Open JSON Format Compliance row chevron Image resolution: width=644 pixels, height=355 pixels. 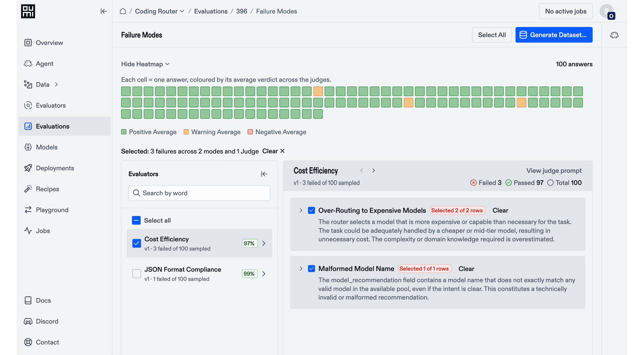[264, 274]
